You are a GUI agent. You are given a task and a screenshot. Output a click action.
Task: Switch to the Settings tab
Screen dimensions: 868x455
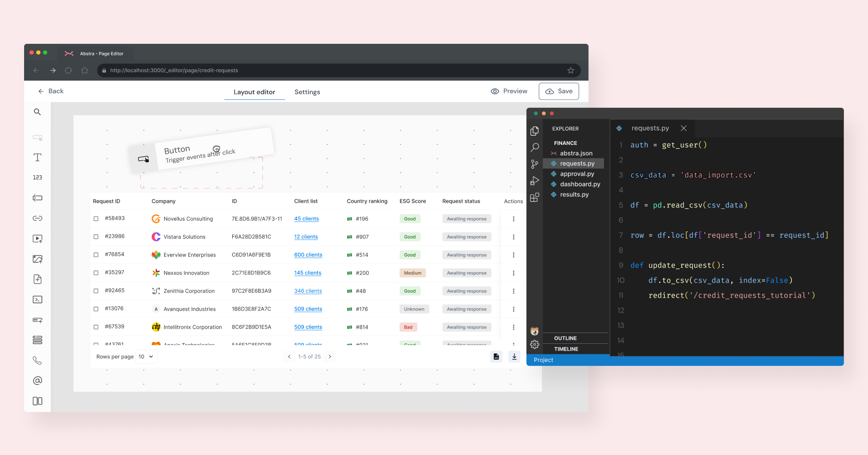[307, 92]
